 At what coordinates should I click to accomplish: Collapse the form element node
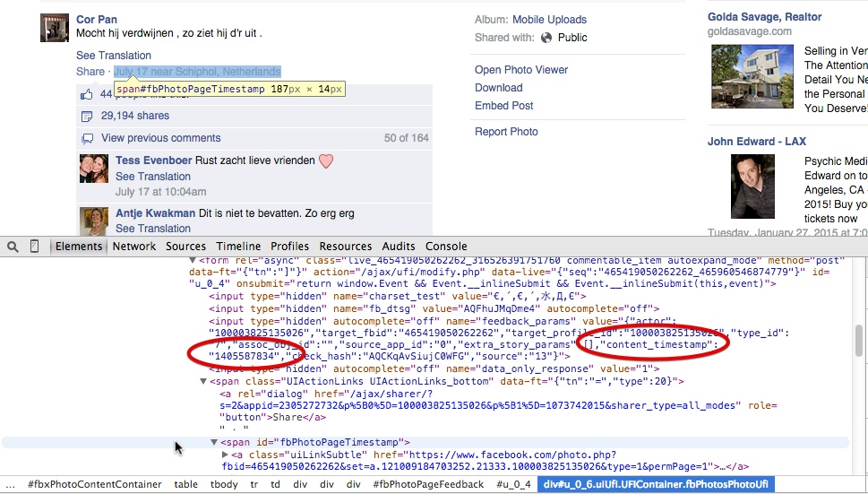(192, 260)
